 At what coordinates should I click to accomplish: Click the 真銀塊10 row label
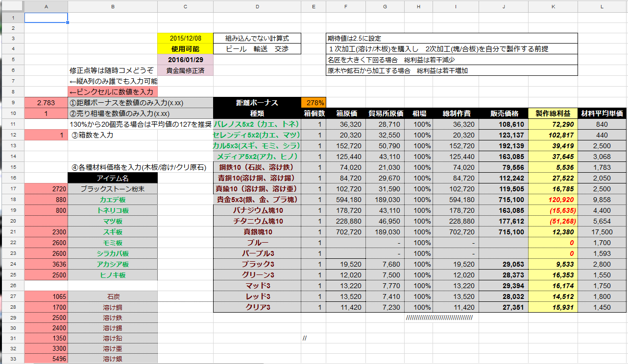coord(257,232)
